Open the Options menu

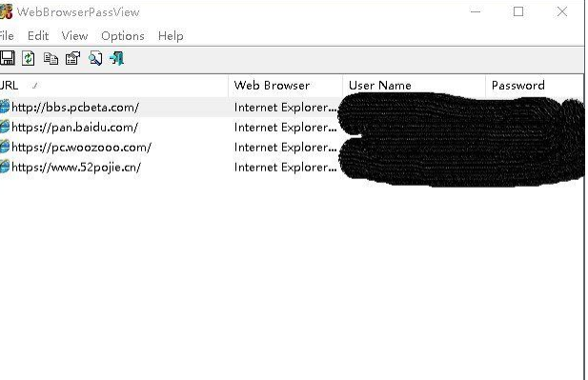[x=123, y=36]
